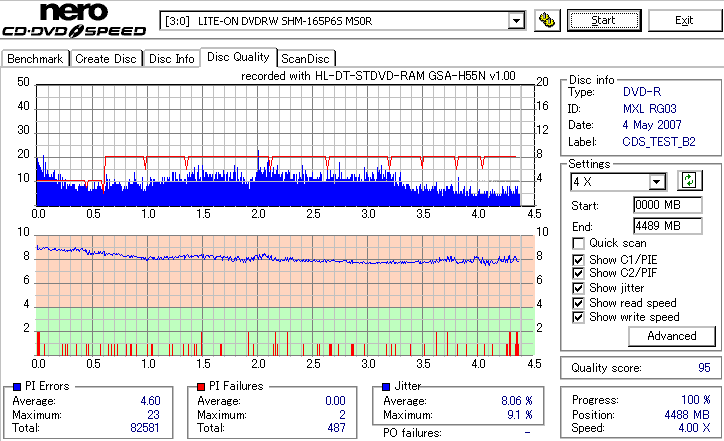The width and height of the screenshot is (724, 441).
Task: Click the date 4 May 2007
Action: (652, 125)
